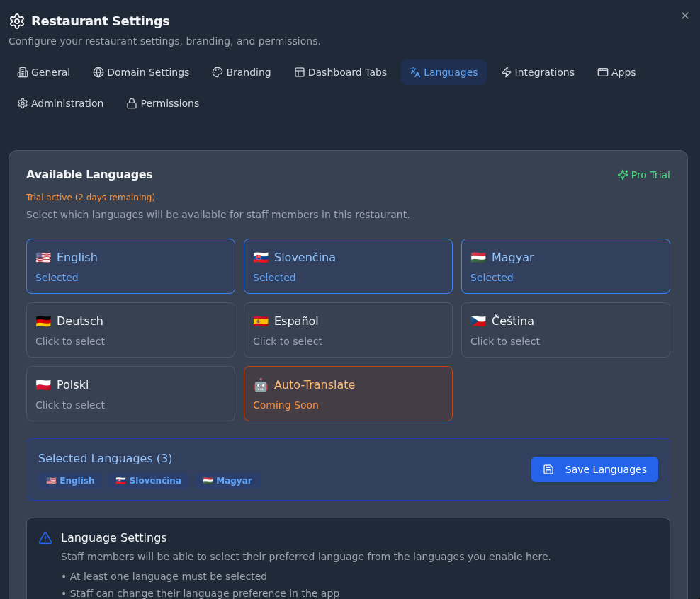Click the 'Language Settings' heading

coord(114,538)
